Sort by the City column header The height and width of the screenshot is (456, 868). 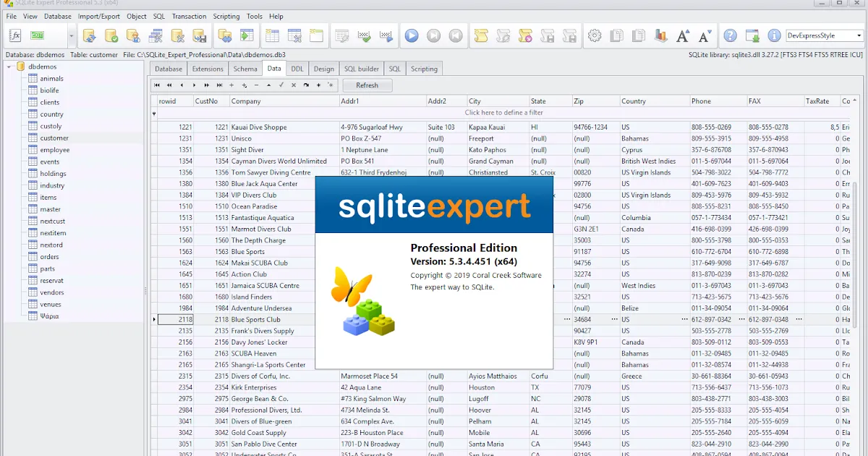pos(498,101)
